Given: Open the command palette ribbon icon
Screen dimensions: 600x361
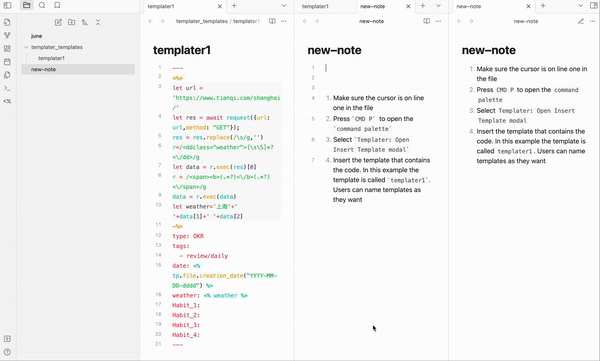Looking at the screenshot, I should [x=7, y=88].
